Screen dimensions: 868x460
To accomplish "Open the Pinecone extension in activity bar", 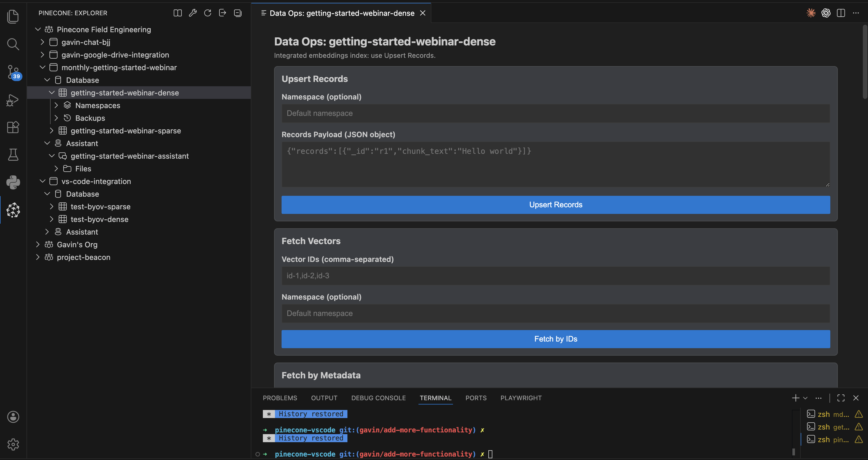I will tap(13, 210).
